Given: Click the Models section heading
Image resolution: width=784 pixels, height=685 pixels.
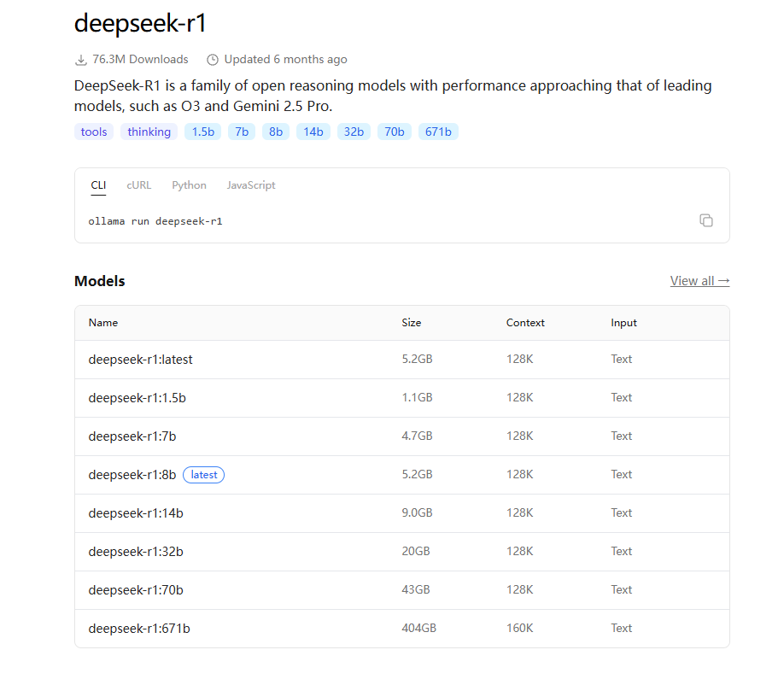Looking at the screenshot, I should (100, 282).
